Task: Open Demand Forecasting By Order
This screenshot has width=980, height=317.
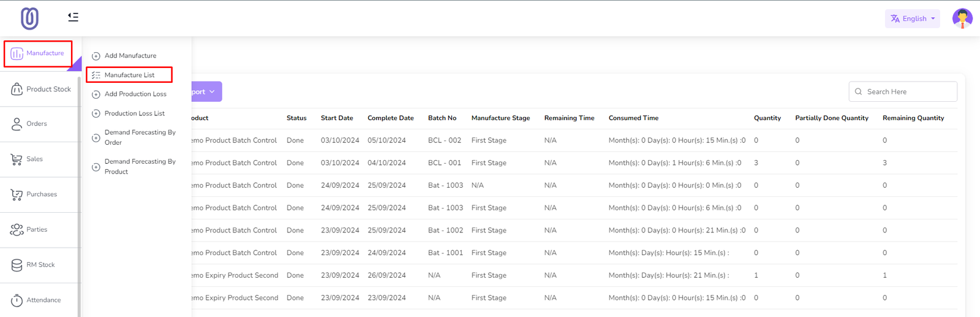Action: tap(140, 137)
